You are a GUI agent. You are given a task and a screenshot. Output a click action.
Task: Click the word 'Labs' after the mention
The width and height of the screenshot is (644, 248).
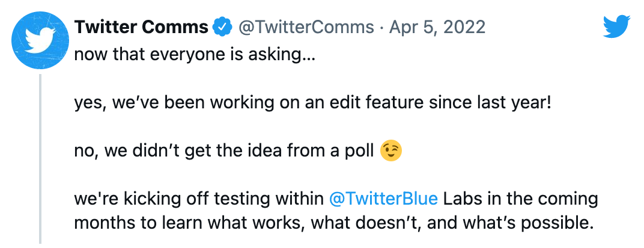(463, 199)
